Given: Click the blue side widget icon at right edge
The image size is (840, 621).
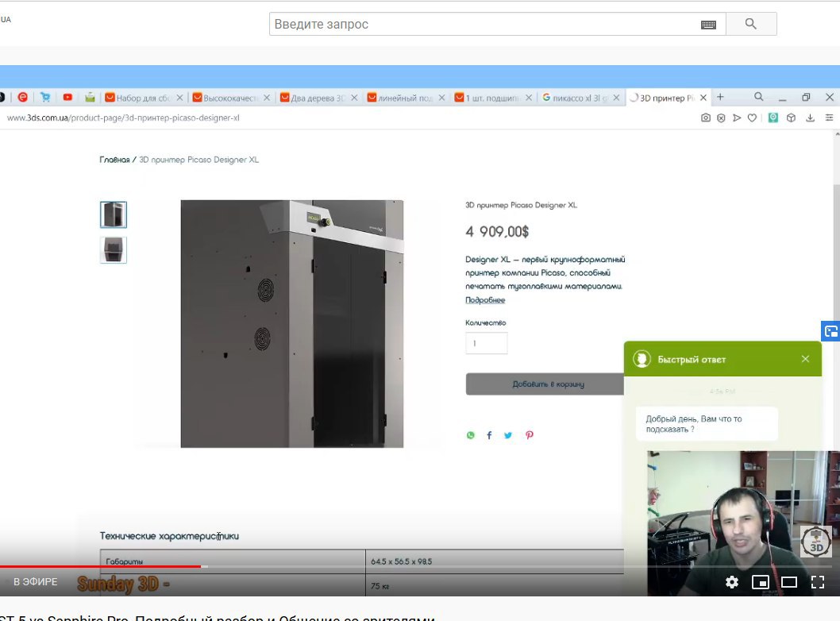Looking at the screenshot, I should pyautogui.click(x=830, y=332).
